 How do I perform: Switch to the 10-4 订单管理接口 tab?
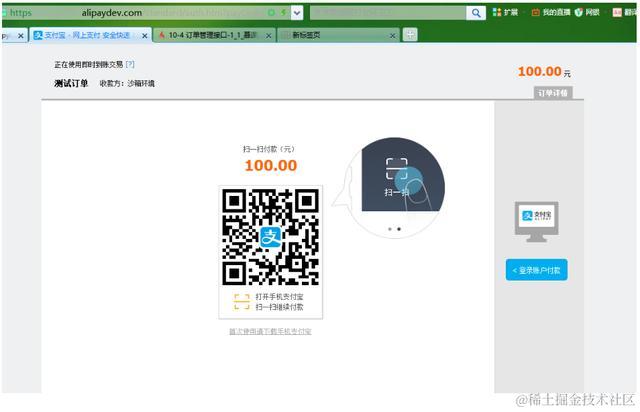tap(215, 36)
